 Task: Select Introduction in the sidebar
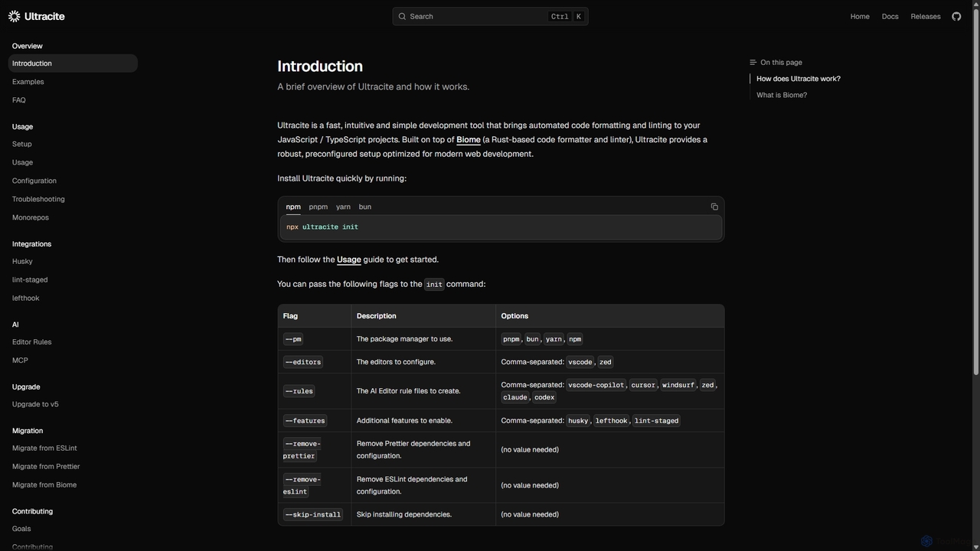[x=73, y=64]
